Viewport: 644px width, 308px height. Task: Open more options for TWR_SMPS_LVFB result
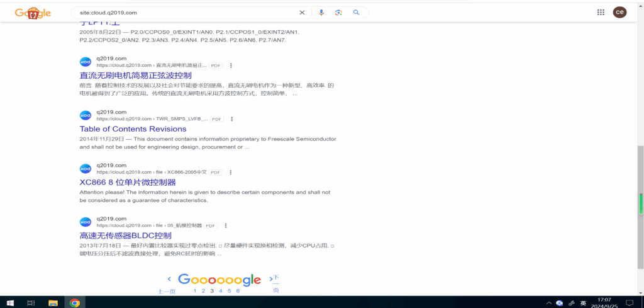coord(231,119)
